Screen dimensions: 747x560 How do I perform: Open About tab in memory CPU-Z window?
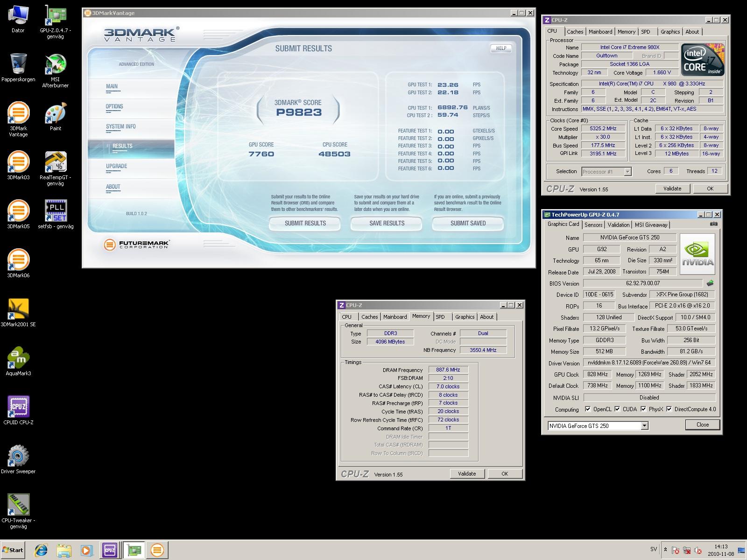click(487, 317)
